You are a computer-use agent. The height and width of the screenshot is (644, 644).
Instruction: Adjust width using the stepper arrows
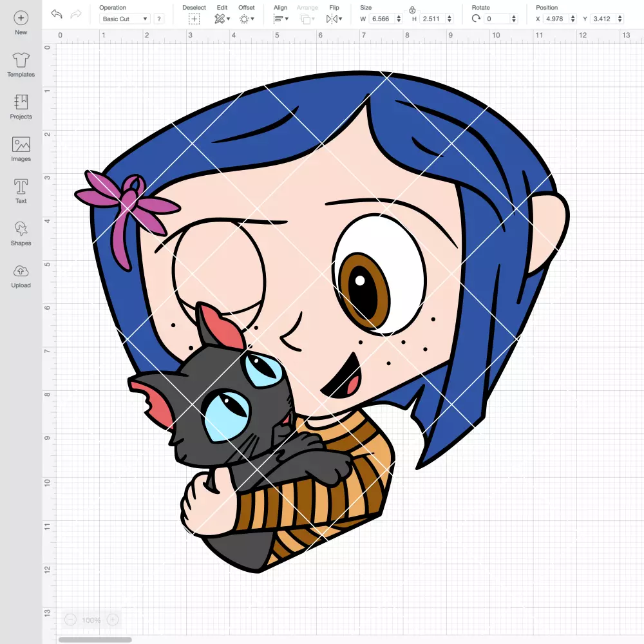coord(399,19)
